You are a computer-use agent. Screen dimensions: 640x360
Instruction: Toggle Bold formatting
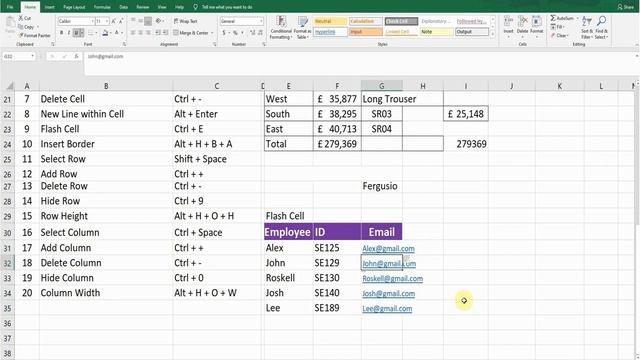pos(61,33)
